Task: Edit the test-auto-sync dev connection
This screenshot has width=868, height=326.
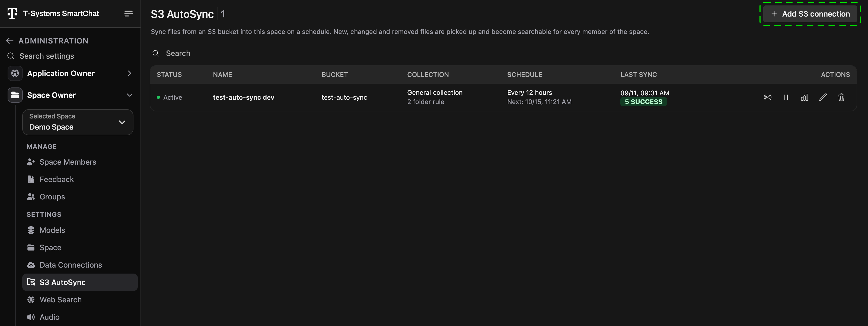Action: tap(823, 98)
